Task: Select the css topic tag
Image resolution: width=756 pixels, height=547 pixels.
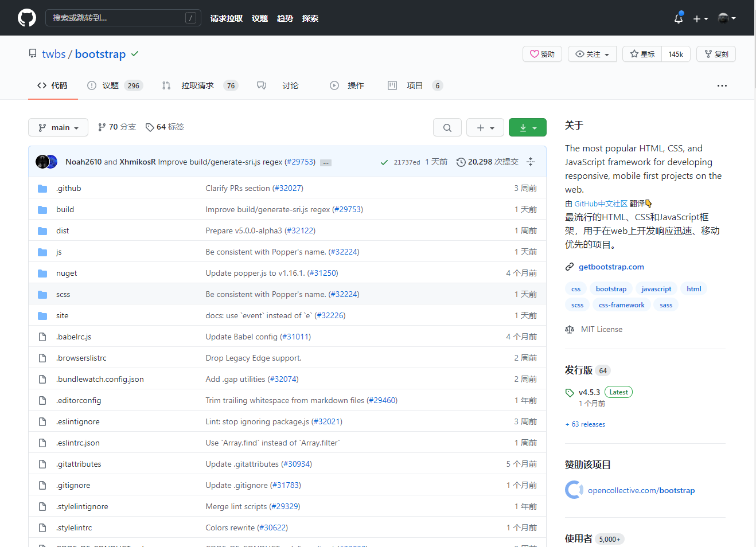Action: (x=576, y=289)
